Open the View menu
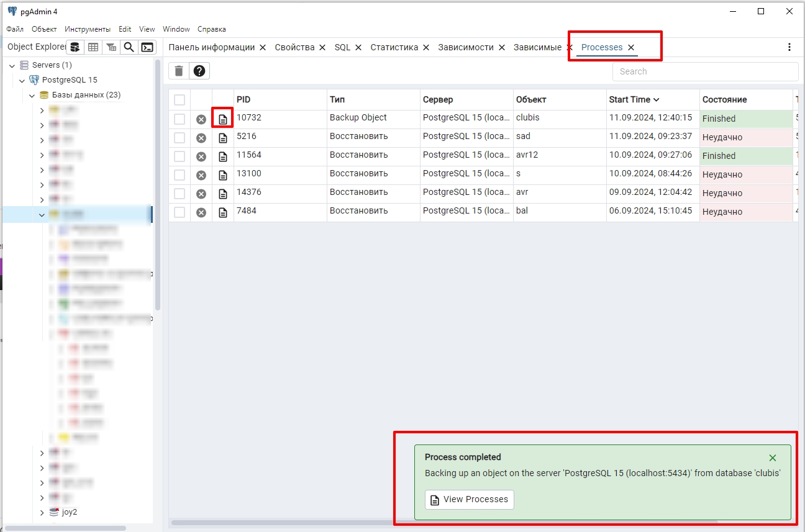This screenshot has width=805, height=532. 147,29
